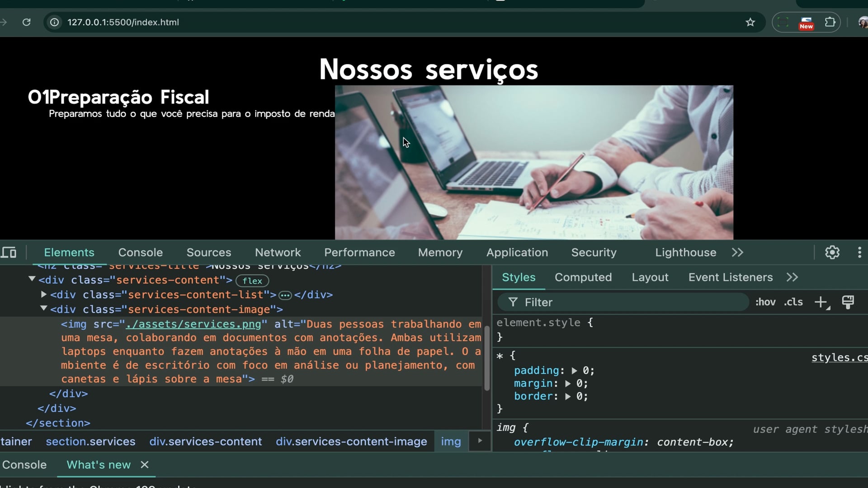Click the styles Filter input field
868x488 pixels.
624,302
